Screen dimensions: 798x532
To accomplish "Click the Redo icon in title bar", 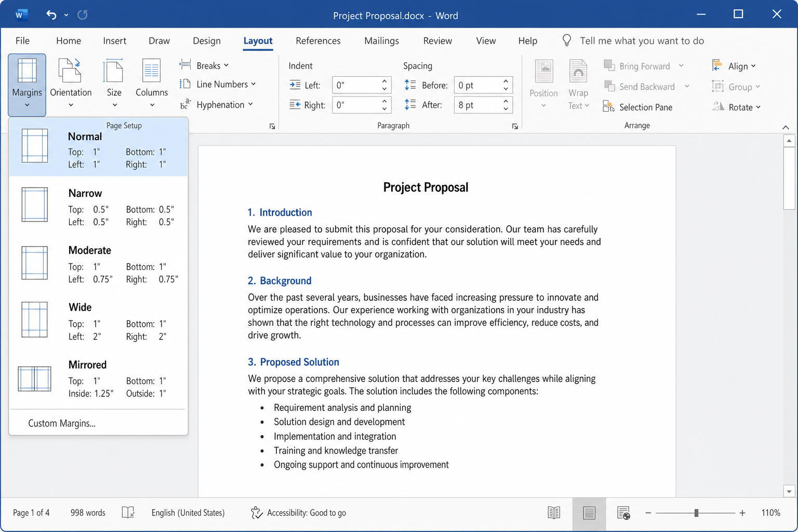I will pyautogui.click(x=82, y=15).
